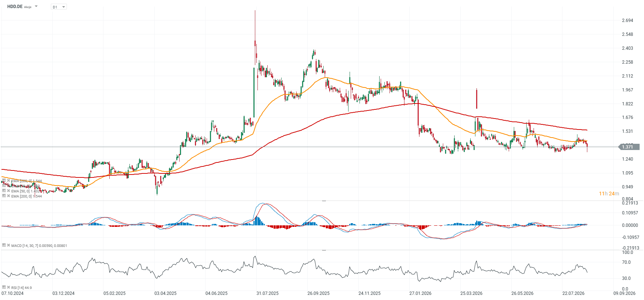
Task: Click the 24.11.2025 date on the time axis
Action: coord(369,293)
